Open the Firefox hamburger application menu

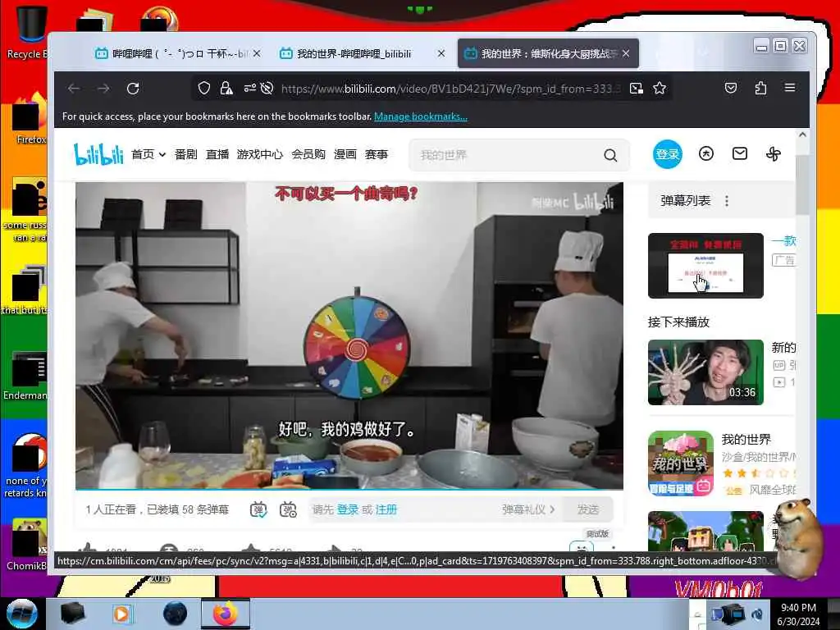click(790, 88)
